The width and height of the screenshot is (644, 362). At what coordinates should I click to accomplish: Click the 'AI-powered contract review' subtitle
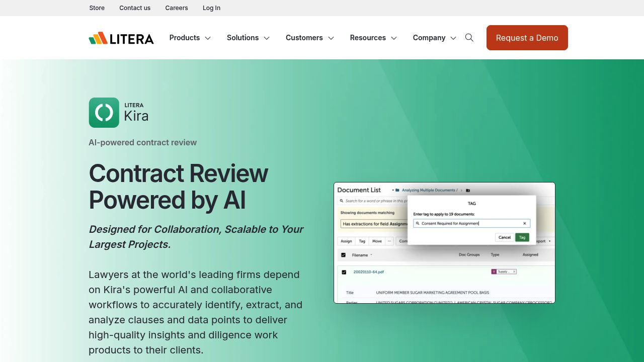143,142
